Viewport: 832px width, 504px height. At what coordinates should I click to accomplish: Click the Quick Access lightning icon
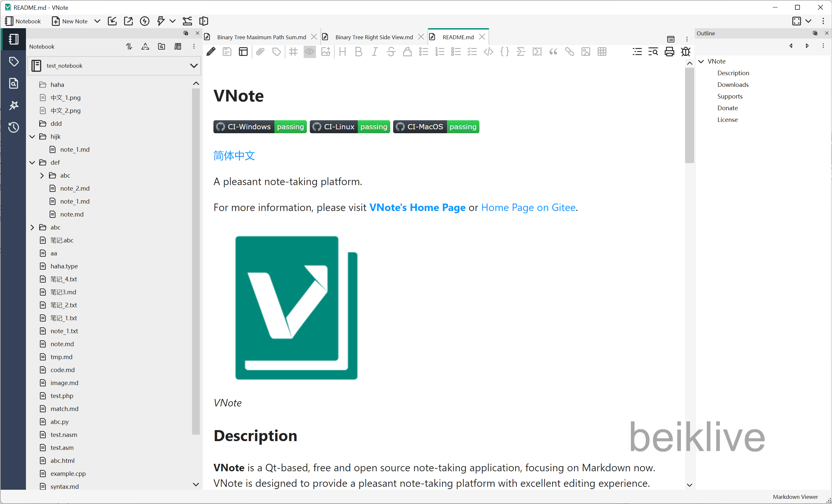tap(161, 21)
